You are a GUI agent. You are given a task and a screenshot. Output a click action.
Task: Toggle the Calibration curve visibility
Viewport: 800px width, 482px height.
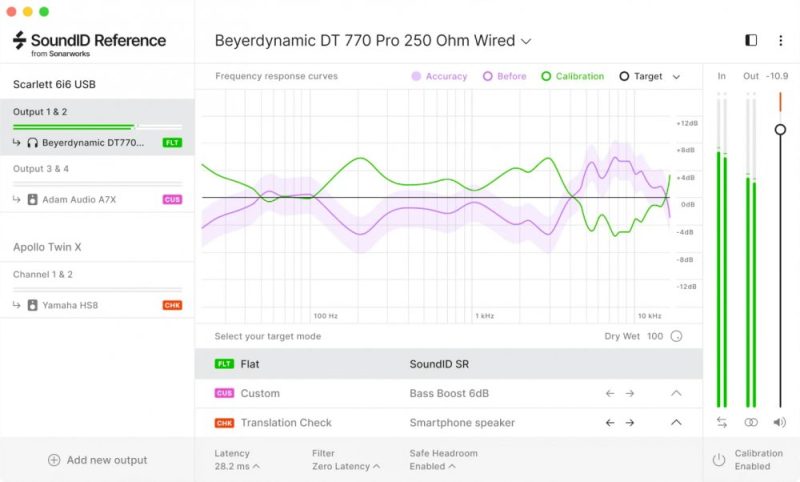pyautogui.click(x=572, y=76)
